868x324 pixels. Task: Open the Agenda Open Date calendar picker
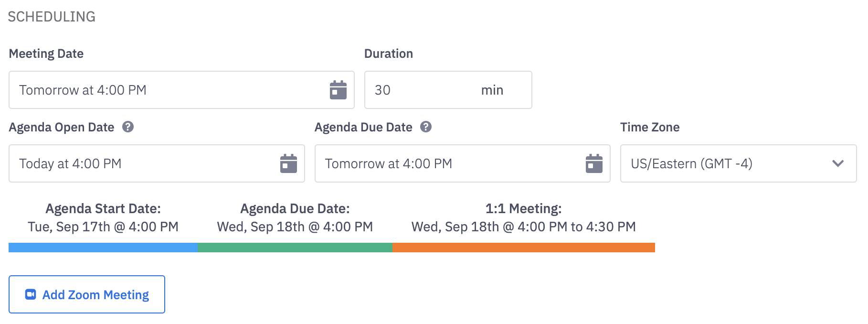pyautogui.click(x=288, y=163)
